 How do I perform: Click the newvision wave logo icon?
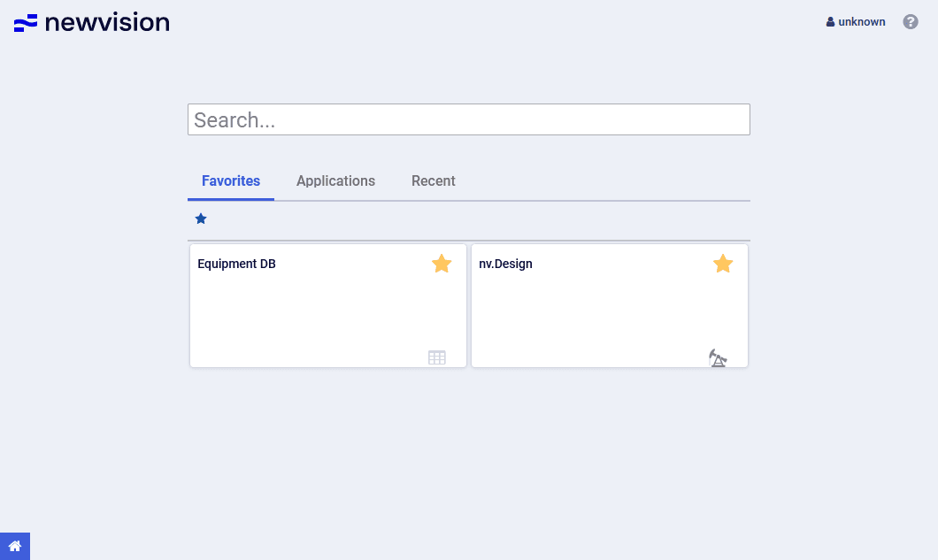(26, 23)
